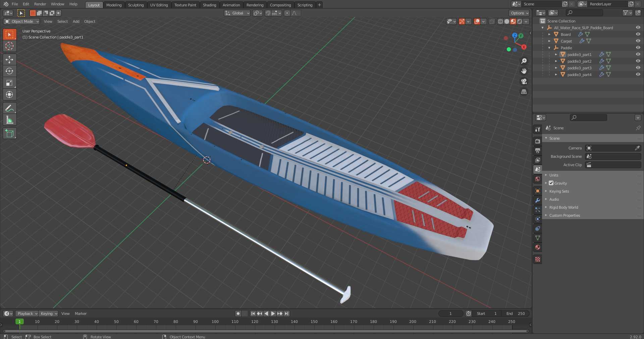Switch to the UV Editing workspace tab
The width and height of the screenshot is (644, 339).
pyautogui.click(x=159, y=5)
